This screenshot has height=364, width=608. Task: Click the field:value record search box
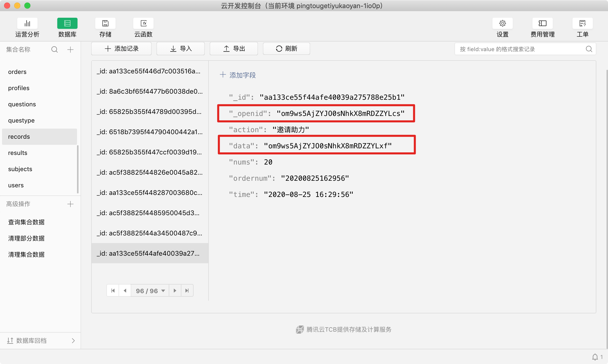coord(522,49)
